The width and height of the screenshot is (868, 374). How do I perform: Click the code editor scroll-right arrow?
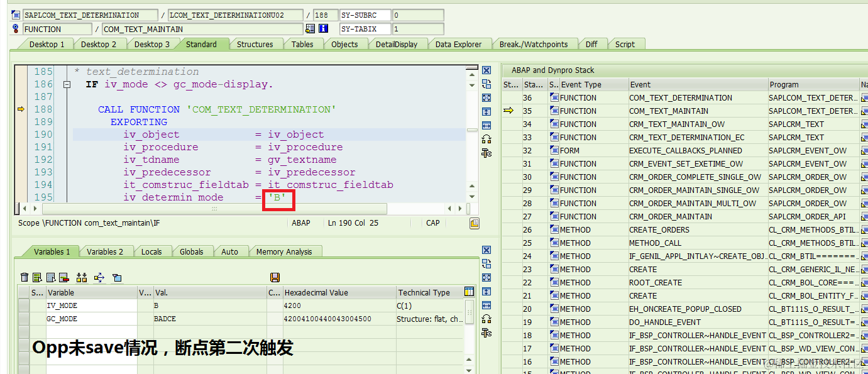pos(459,208)
